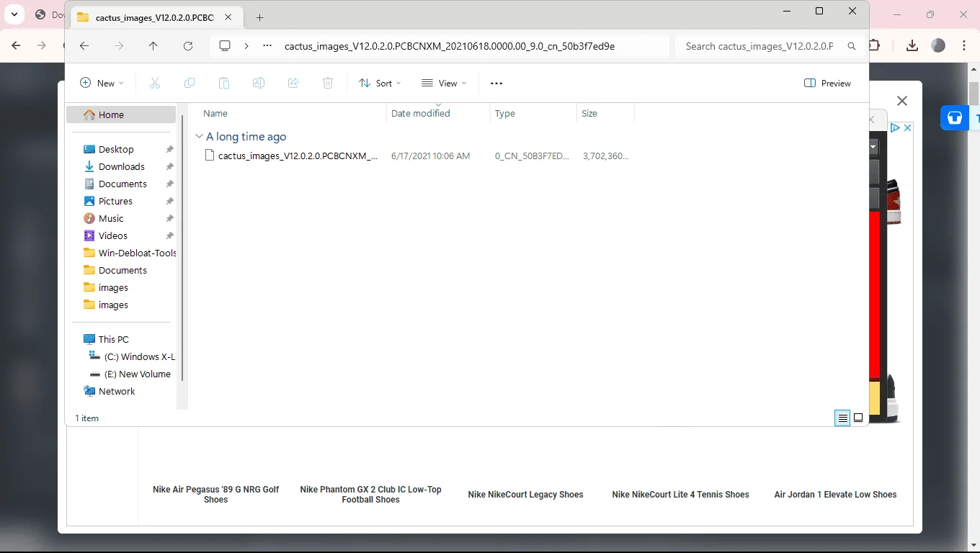Open a new File Explorer tab

pyautogui.click(x=260, y=17)
